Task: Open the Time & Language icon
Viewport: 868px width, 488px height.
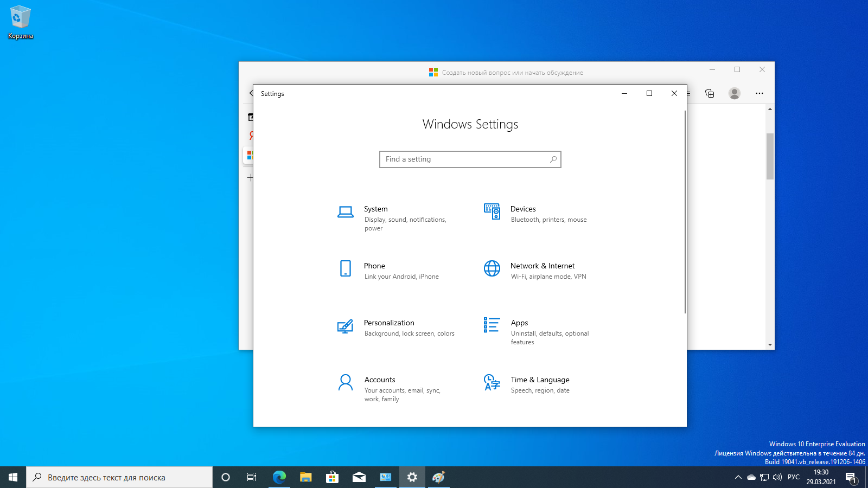Action: point(492,382)
